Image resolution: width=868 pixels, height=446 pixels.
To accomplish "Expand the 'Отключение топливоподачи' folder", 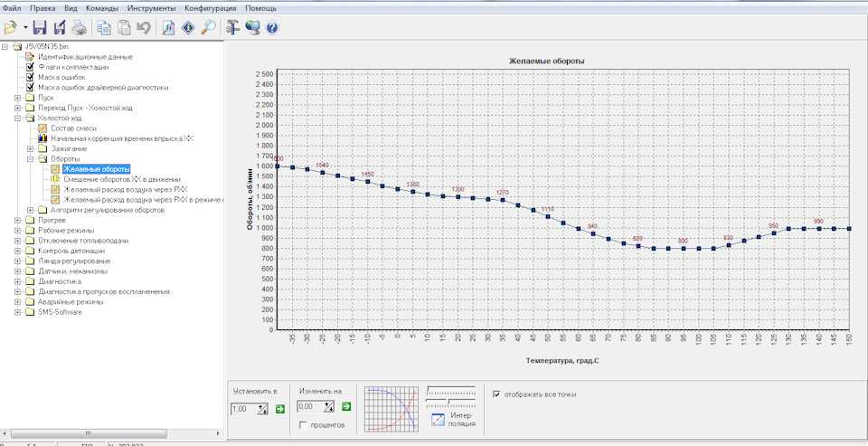I will point(18,241).
